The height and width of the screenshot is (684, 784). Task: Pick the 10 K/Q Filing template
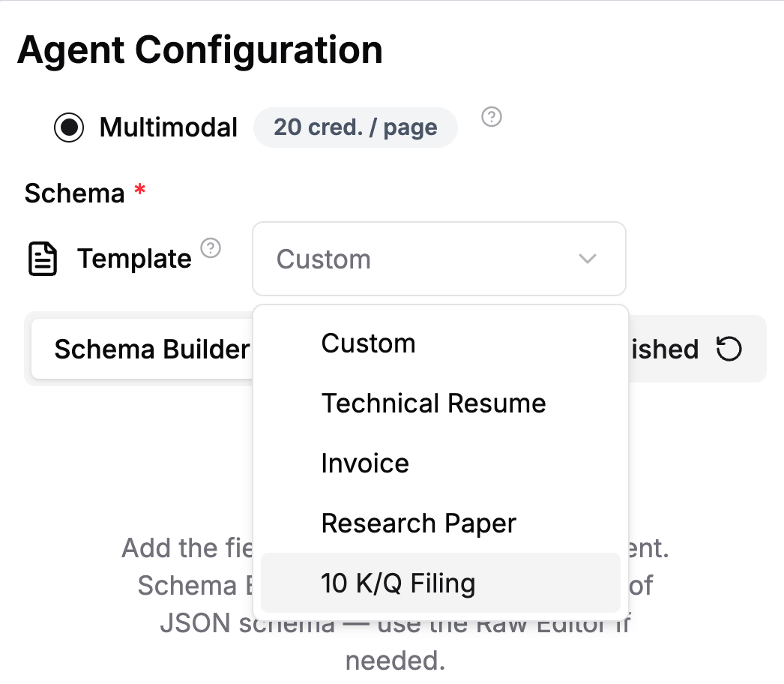coord(441,583)
